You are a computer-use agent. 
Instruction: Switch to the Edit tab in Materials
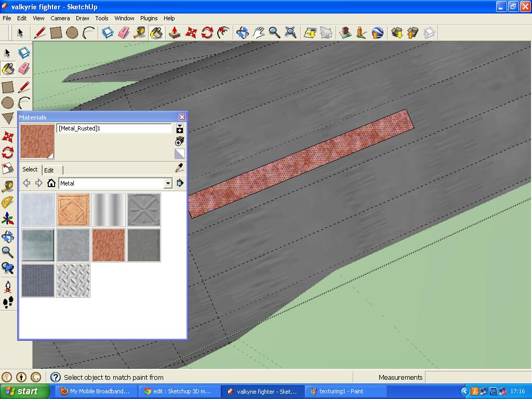point(50,170)
